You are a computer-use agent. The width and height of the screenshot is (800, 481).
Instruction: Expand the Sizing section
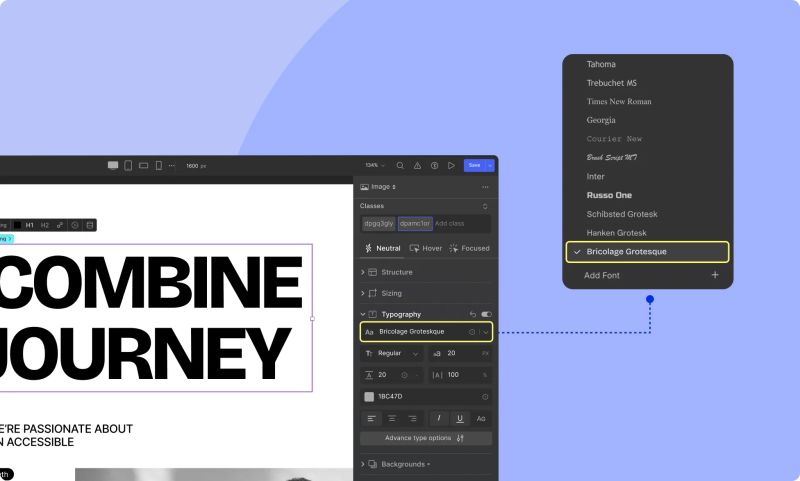363,293
